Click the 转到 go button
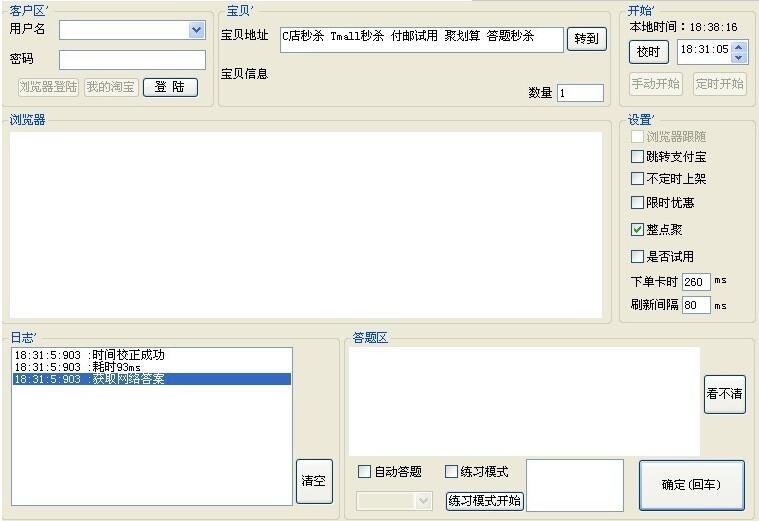This screenshot has height=521, width=759. point(587,39)
